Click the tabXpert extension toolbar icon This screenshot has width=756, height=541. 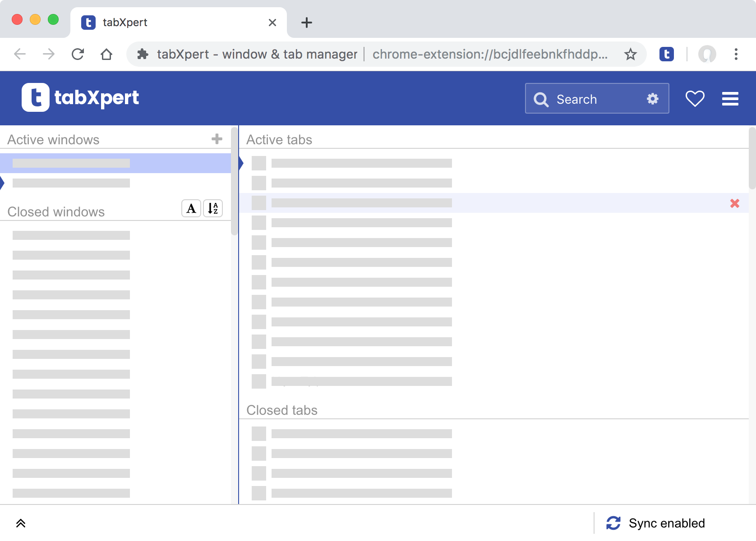click(x=667, y=54)
